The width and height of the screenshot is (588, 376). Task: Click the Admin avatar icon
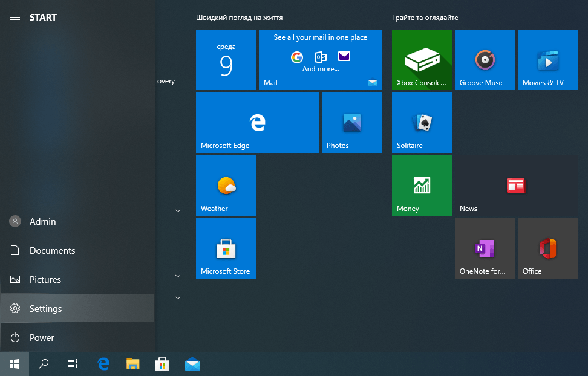[x=15, y=222]
